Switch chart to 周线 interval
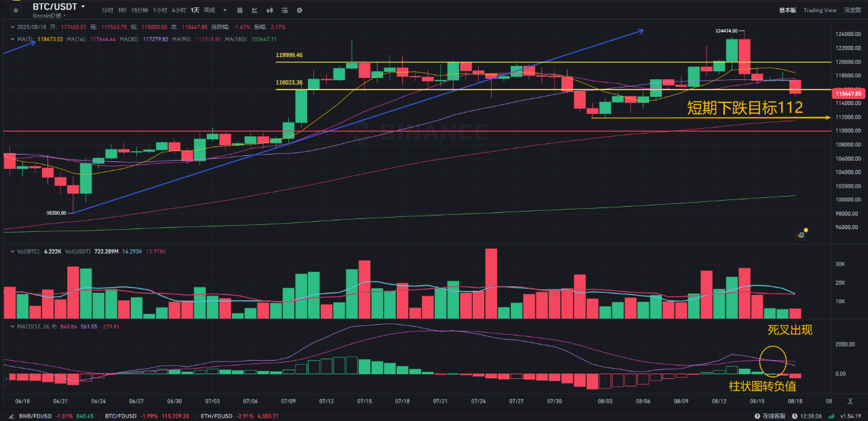The image size is (868, 421). (210, 10)
